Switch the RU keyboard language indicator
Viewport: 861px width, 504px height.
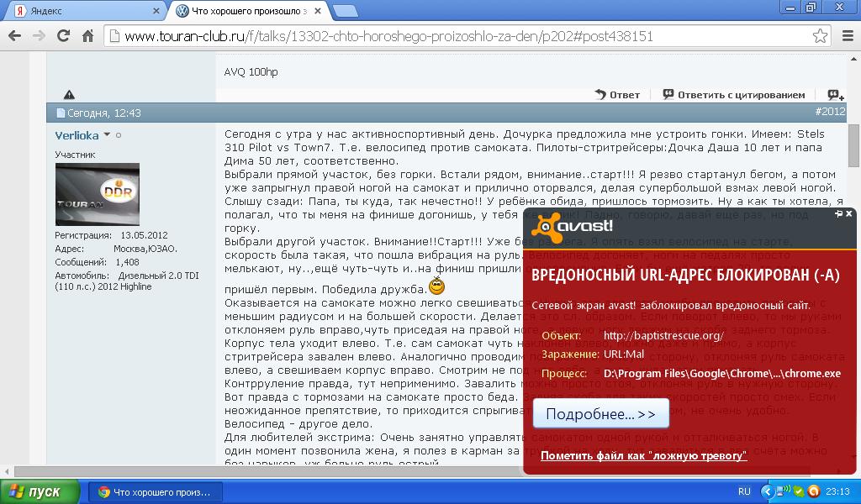[744, 492]
